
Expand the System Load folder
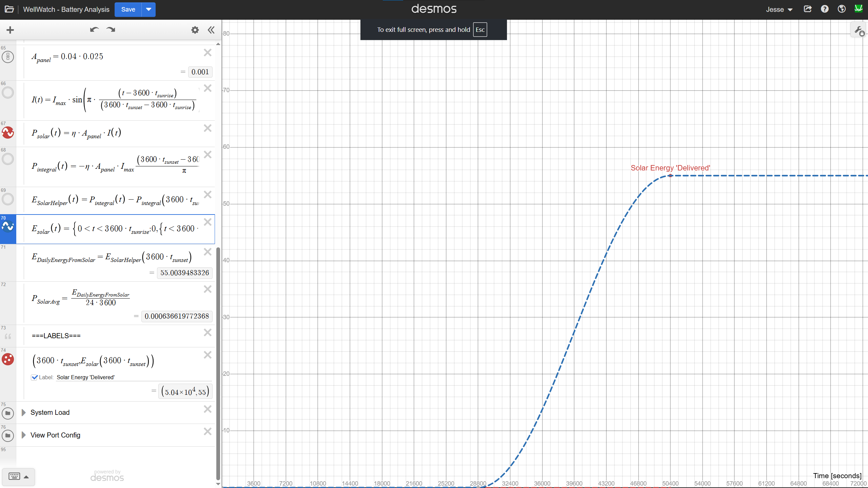click(x=24, y=412)
